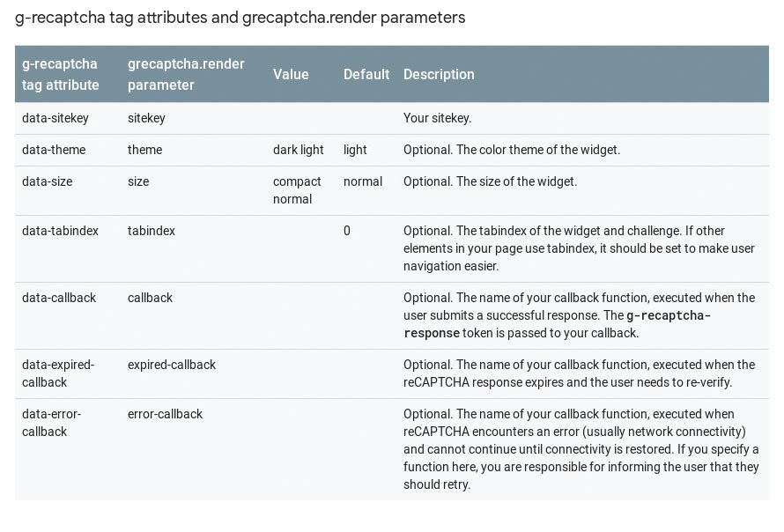Viewport: 784px width, 532px height.
Task: Click the 'g-recaptcha tag attribute' column header
Action: tap(61, 75)
